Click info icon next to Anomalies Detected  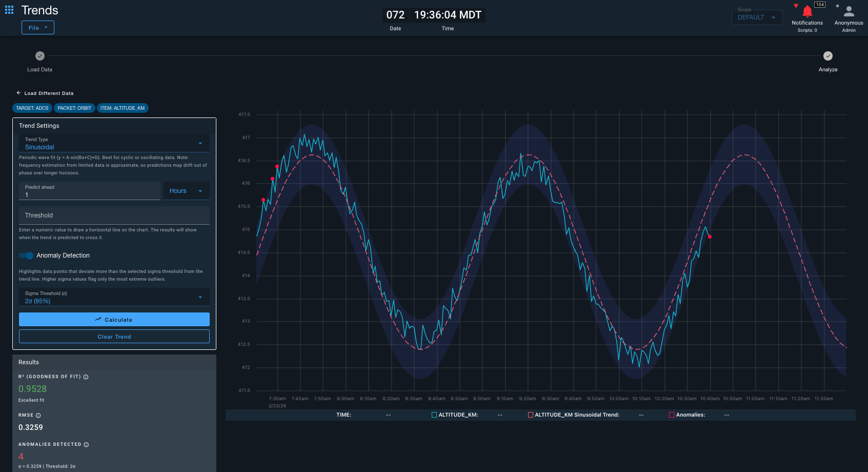86,445
